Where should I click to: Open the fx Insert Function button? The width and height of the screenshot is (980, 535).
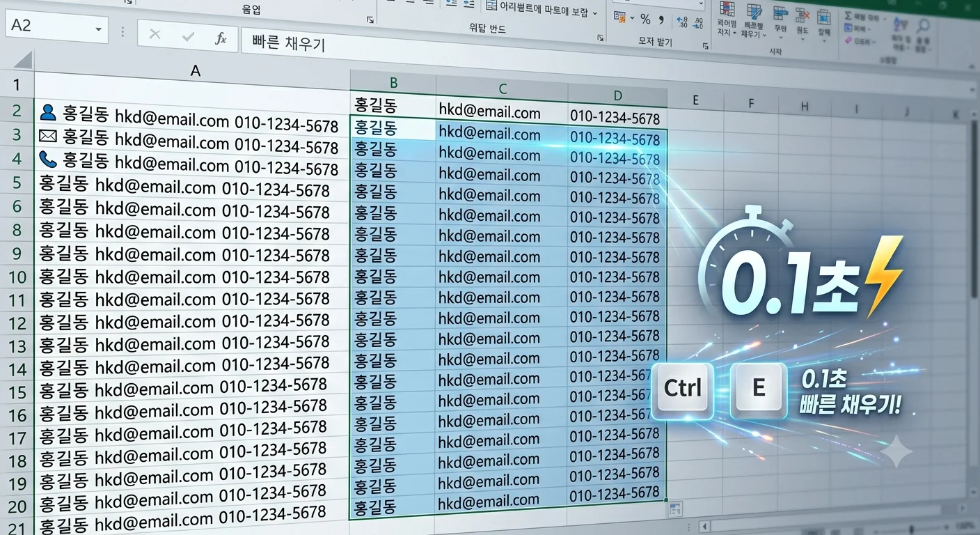point(221,38)
